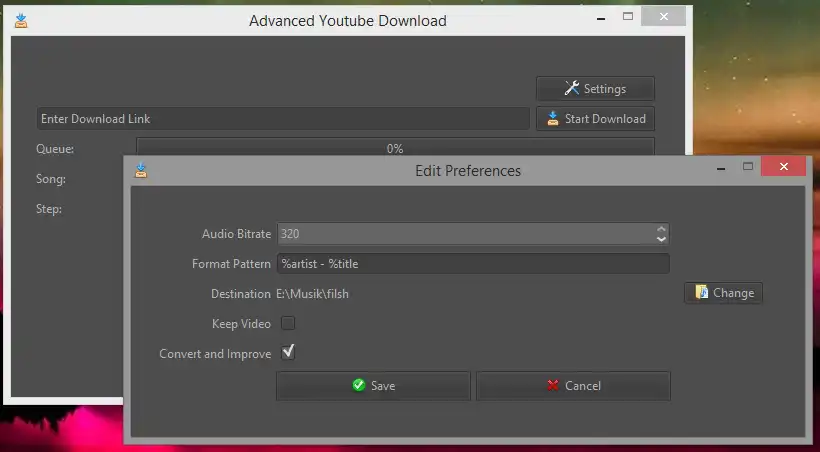Image resolution: width=820 pixels, height=452 pixels.
Task: Click the Edit Preferences title bar app icon
Action: click(x=141, y=171)
